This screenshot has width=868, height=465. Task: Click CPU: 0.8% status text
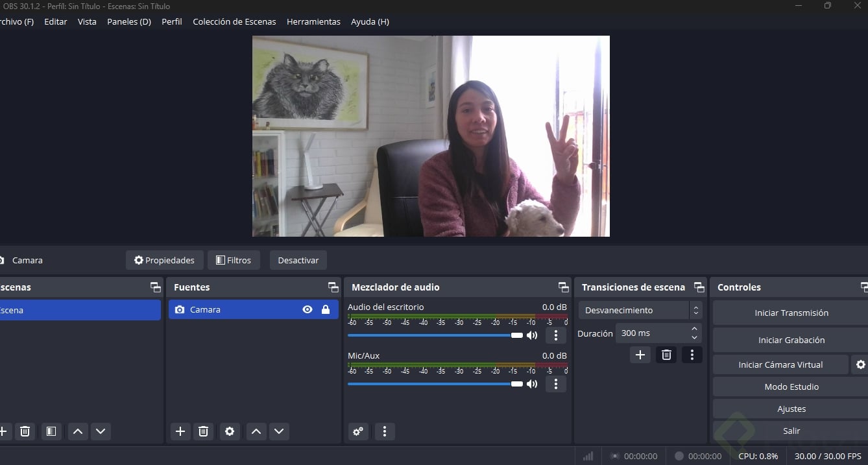pos(758,456)
